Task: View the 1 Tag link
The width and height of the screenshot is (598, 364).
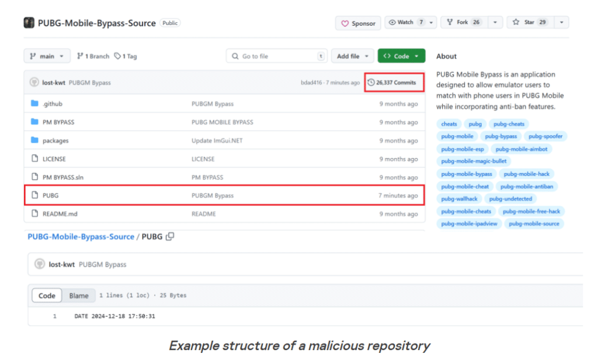Action: point(126,57)
